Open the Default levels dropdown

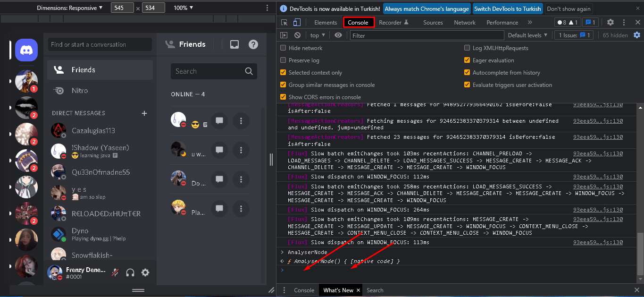coord(527,35)
